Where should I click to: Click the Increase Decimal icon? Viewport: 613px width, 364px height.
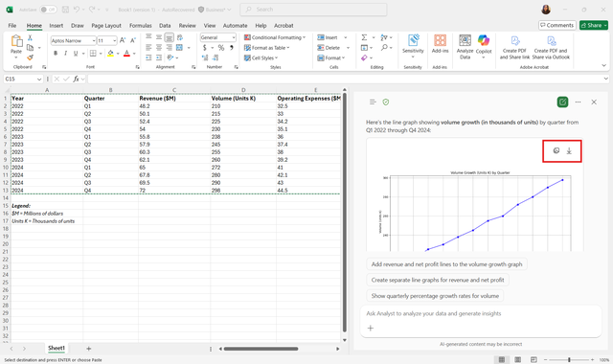pos(205,57)
